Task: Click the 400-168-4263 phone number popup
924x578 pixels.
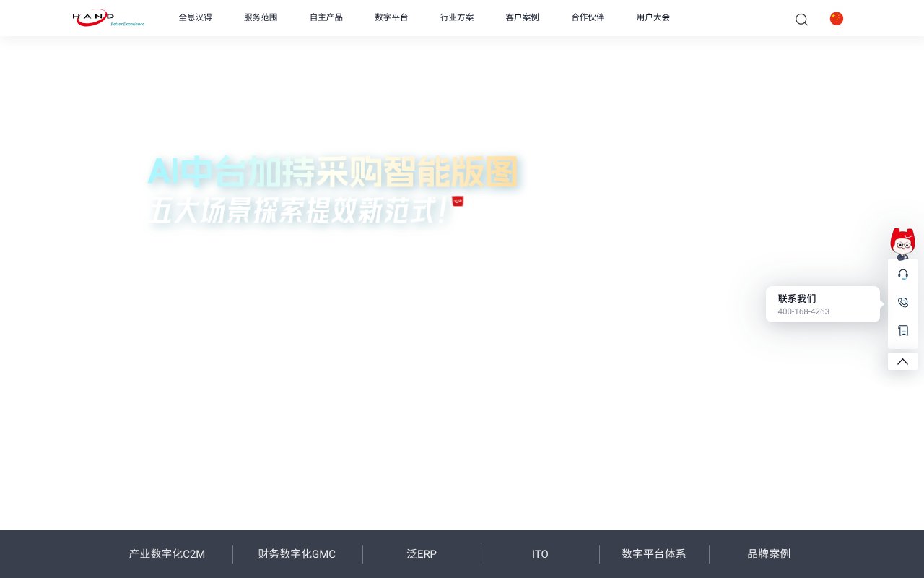Action: point(803,311)
